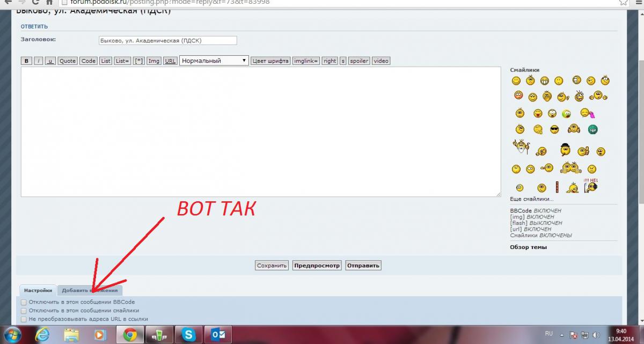Open the 'Нормальный' font size dropdown
Screen dimensions: 644x344
pyautogui.click(x=214, y=61)
